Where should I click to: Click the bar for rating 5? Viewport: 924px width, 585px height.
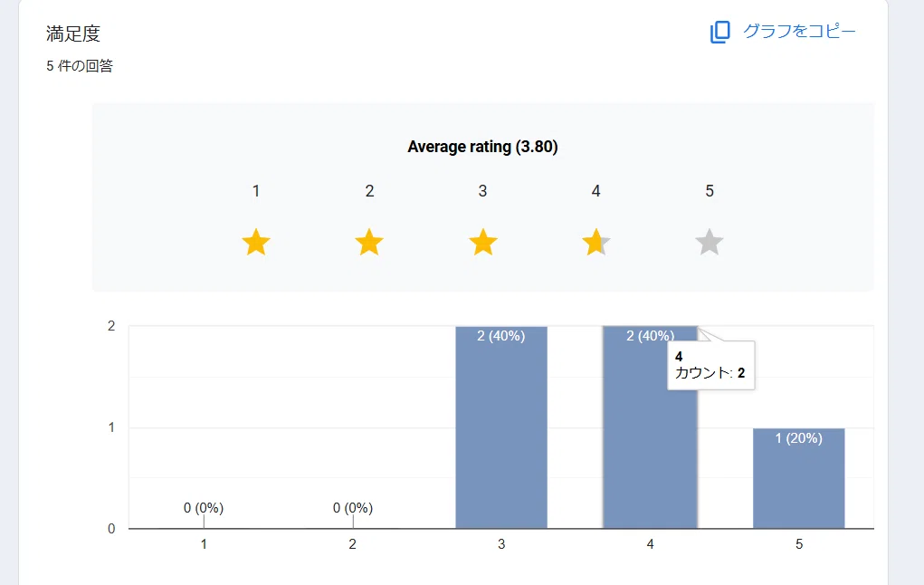pos(799,478)
